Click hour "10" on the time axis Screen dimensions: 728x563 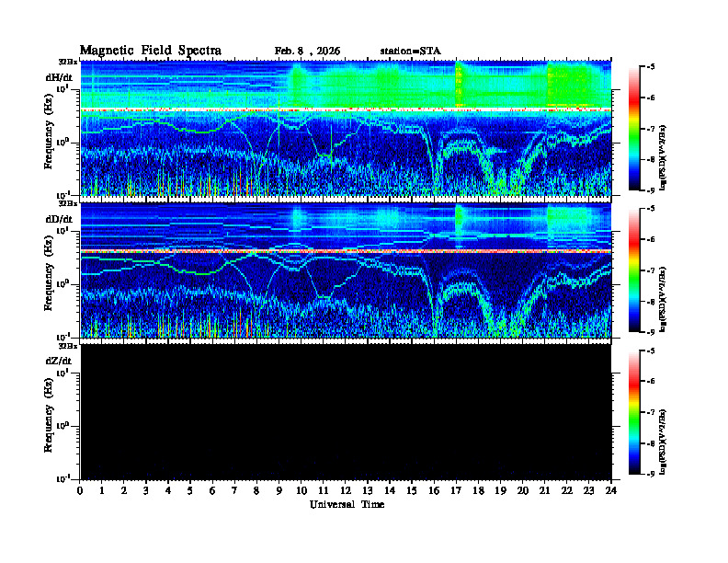(x=301, y=491)
